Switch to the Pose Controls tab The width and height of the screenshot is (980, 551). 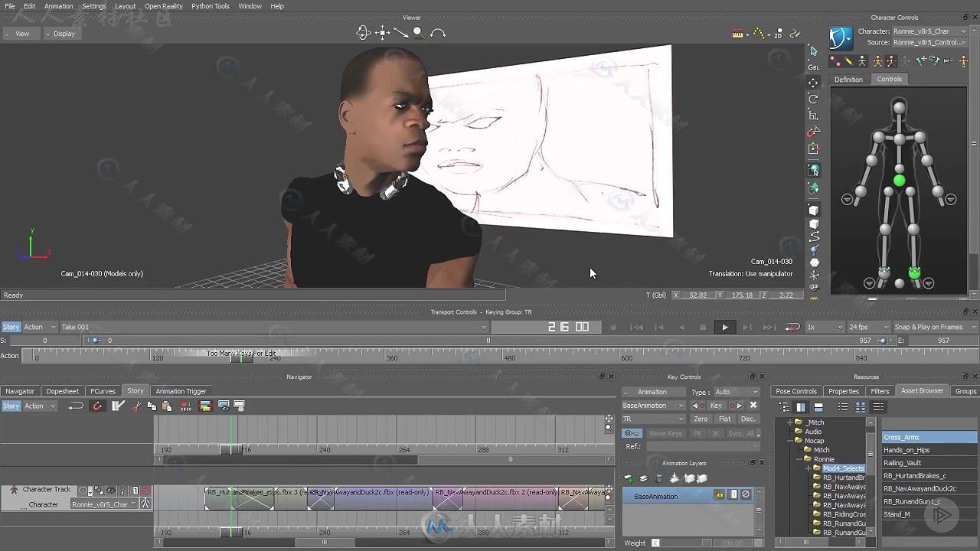[795, 391]
